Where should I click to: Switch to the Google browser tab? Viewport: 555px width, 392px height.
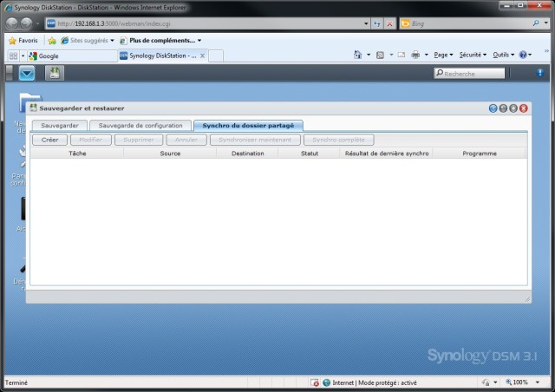[x=73, y=56]
